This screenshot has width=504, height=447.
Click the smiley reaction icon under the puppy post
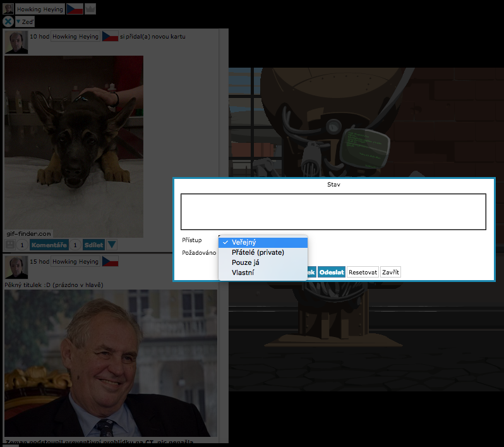10,245
